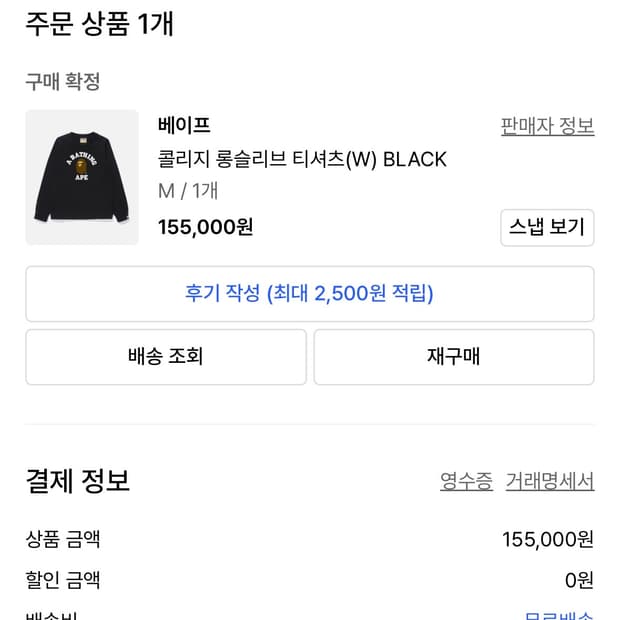Screen dimensions: 620x620
Task: Click the 상품 금액 label
Action: (x=63, y=540)
